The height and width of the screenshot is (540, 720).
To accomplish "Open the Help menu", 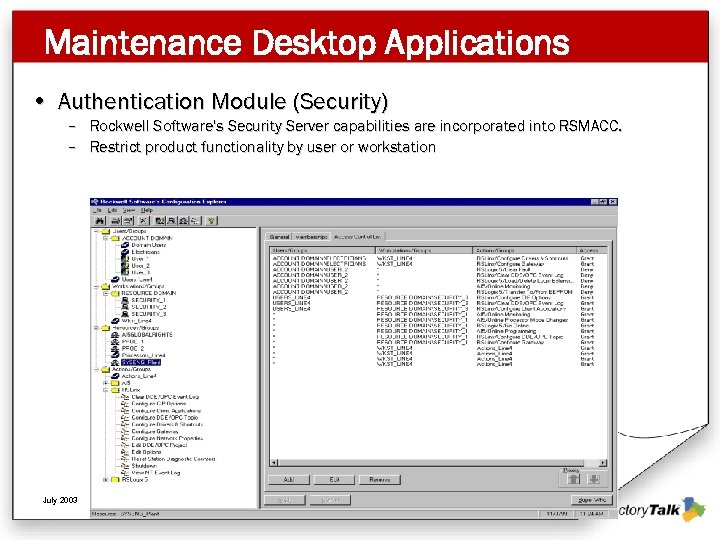I will point(146,210).
